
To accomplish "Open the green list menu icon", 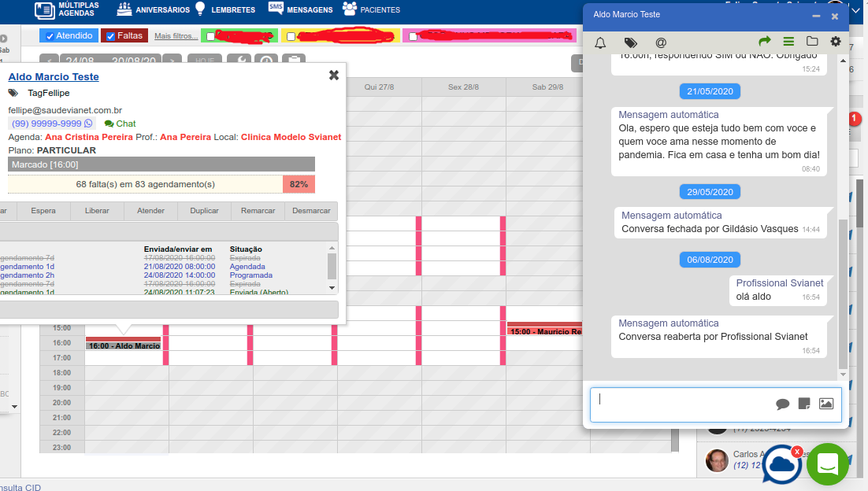I will coord(788,41).
